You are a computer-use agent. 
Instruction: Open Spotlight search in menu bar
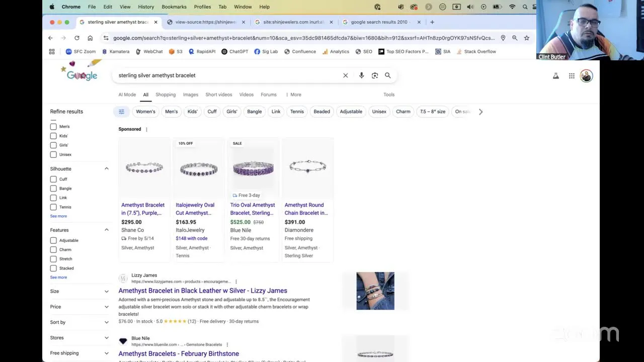(x=525, y=7)
